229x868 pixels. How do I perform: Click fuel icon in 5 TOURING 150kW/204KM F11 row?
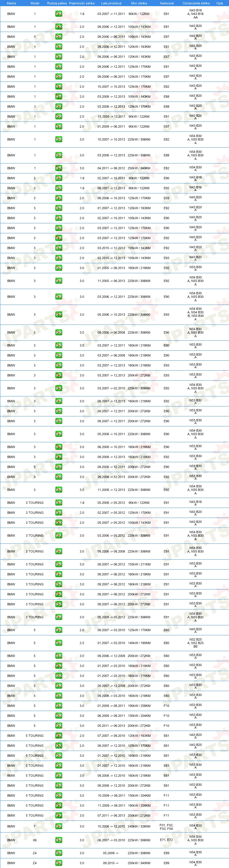point(59,796)
